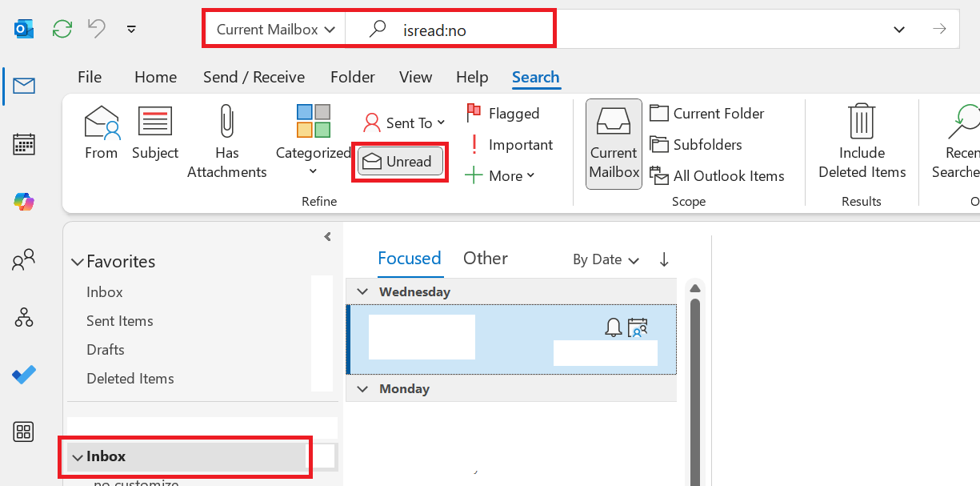980x486 pixels.
Task: Collapse the bold Inbox folder tree
Action: tap(78, 457)
